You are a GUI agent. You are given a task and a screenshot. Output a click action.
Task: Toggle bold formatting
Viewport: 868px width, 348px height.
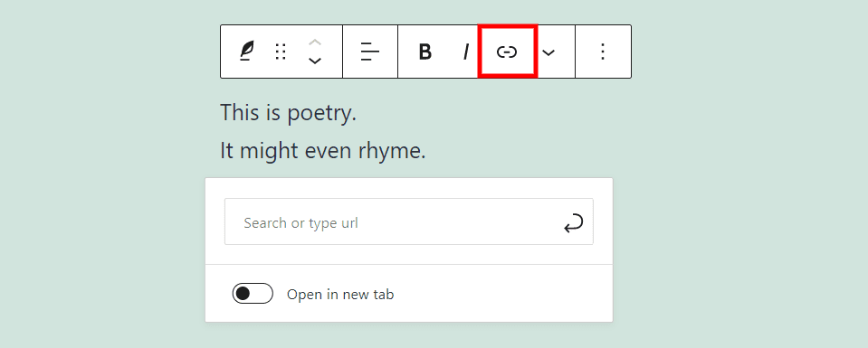click(424, 52)
